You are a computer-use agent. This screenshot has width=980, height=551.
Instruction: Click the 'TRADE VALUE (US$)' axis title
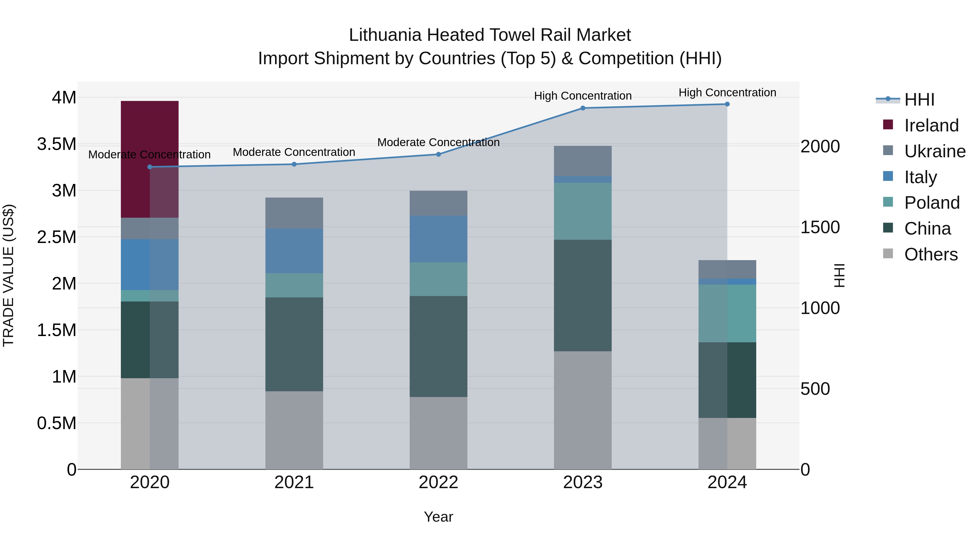(x=8, y=275)
